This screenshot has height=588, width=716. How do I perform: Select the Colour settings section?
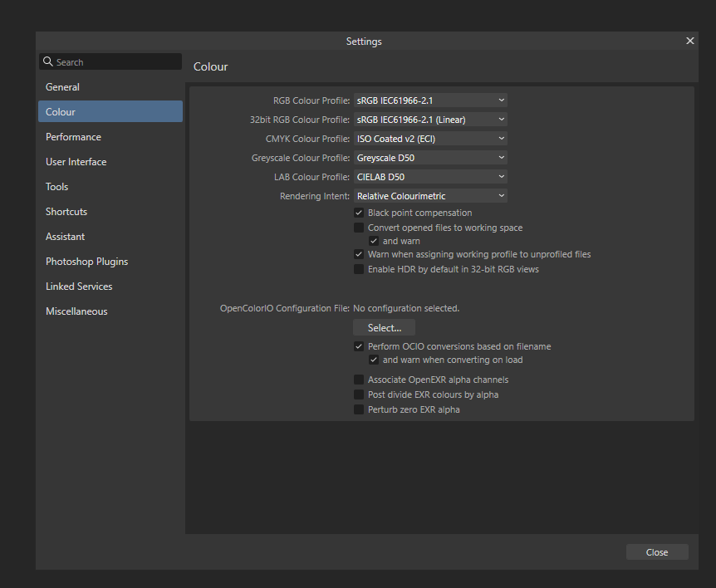click(110, 111)
